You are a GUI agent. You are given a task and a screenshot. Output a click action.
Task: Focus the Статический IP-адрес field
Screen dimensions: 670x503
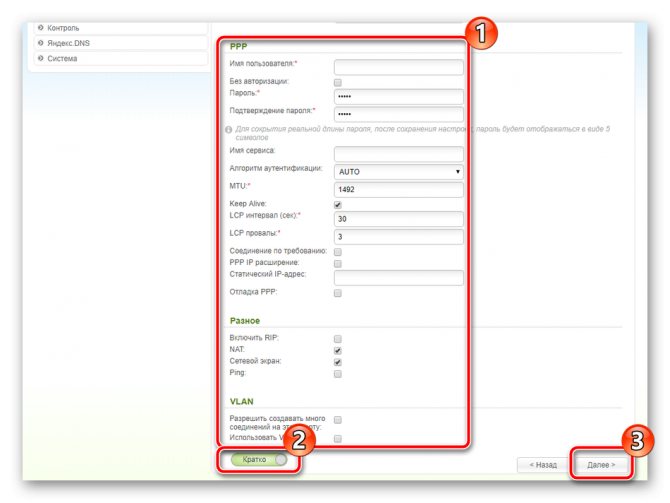pyautogui.click(x=398, y=278)
